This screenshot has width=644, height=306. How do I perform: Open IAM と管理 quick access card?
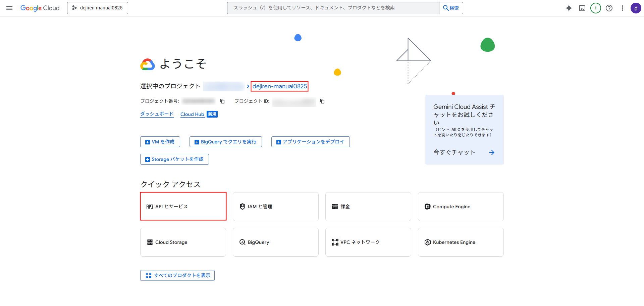point(275,207)
